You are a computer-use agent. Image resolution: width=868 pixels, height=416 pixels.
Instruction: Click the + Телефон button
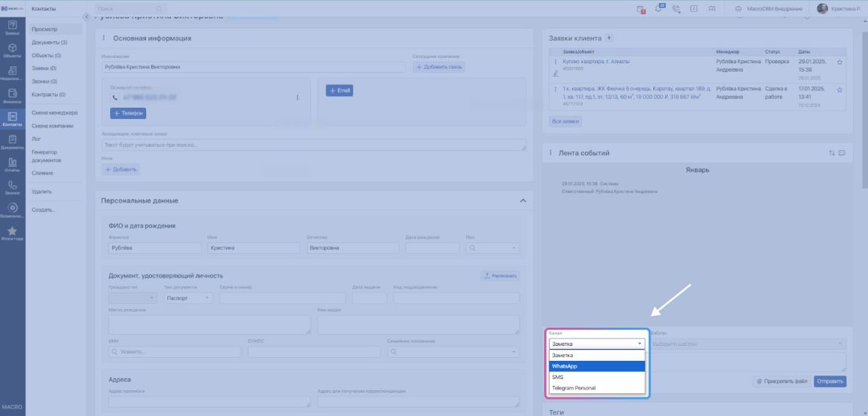coord(127,113)
